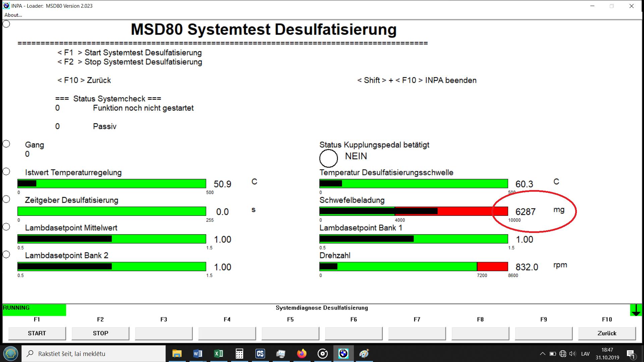
Task: Open File Explorer from taskbar
Action: (x=177, y=354)
